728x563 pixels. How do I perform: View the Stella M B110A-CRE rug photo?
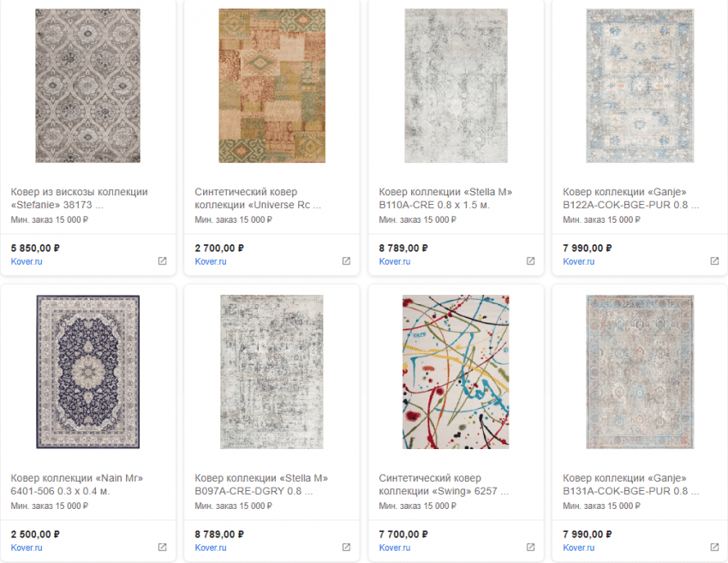click(x=456, y=86)
